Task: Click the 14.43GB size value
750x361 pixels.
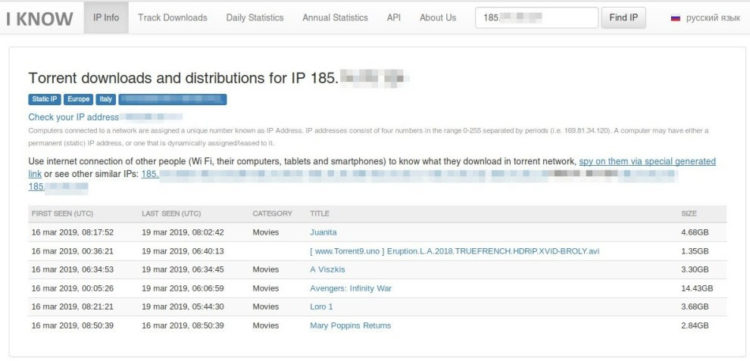Action: click(x=697, y=288)
